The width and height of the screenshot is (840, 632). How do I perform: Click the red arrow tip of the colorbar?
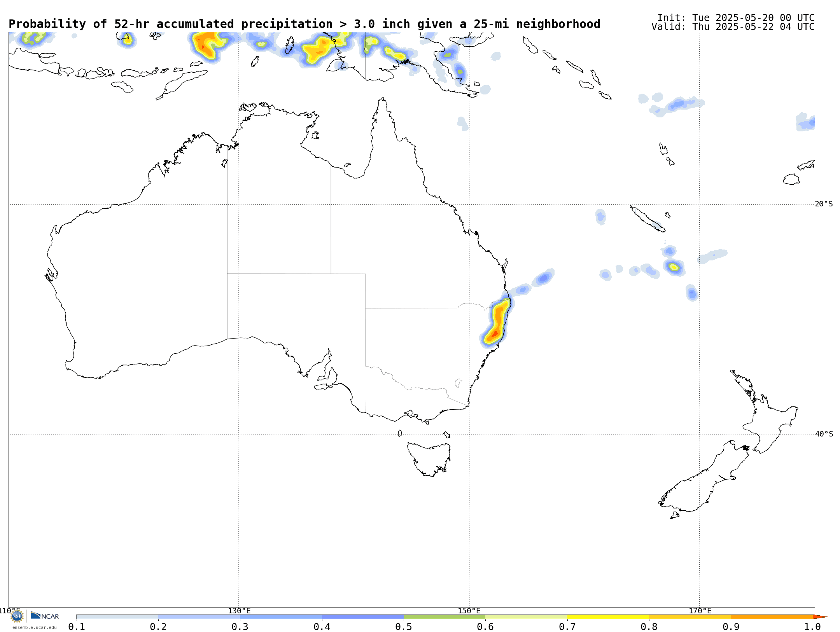(x=819, y=617)
